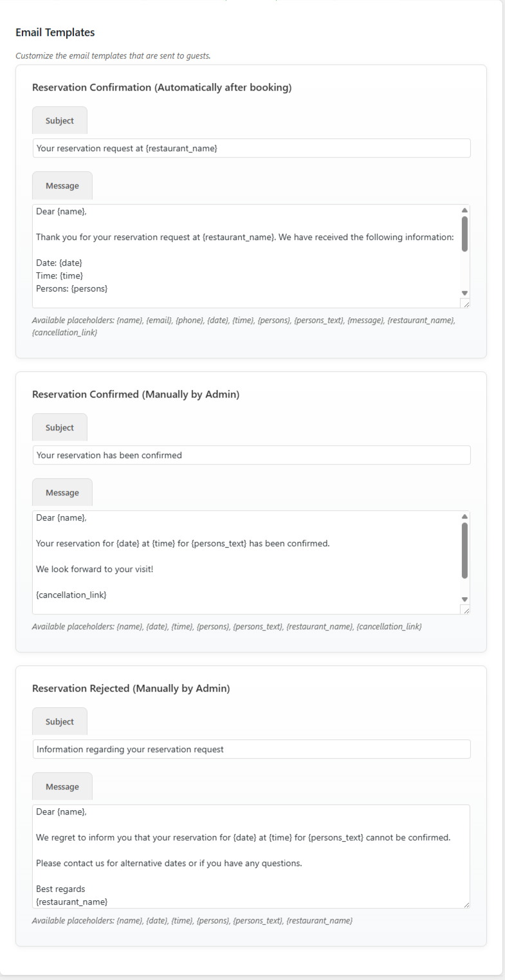
Task: Click the resize grip of the rejected message box
Action: tap(468, 905)
